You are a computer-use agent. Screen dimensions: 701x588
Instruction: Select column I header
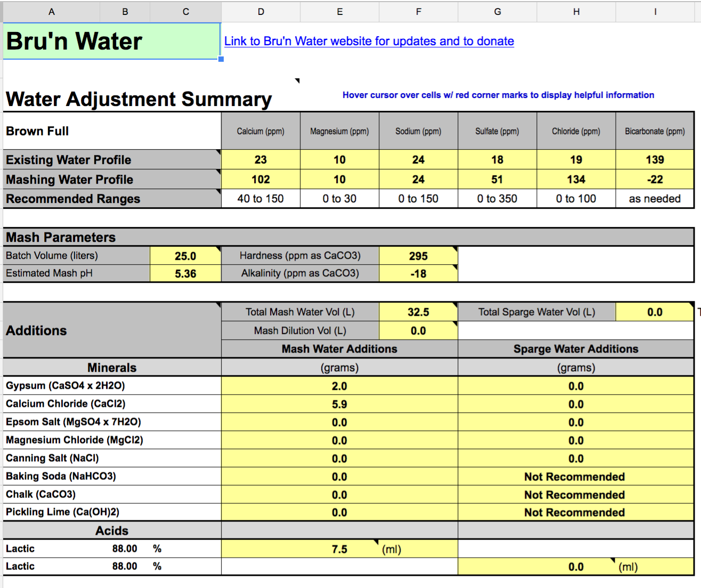pyautogui.click(x=655, y=12)
